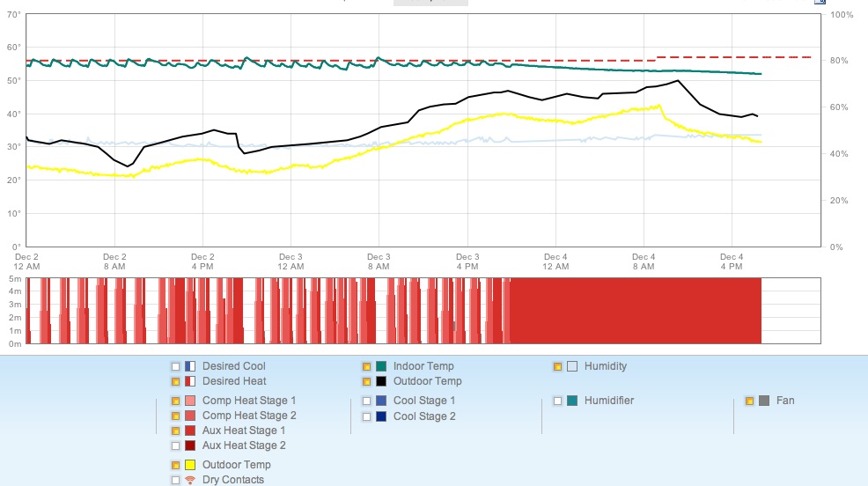
Task: Click the Aux Heat Stage 1 color swatch
Action: pyautogui.click(x=190, y=431)
